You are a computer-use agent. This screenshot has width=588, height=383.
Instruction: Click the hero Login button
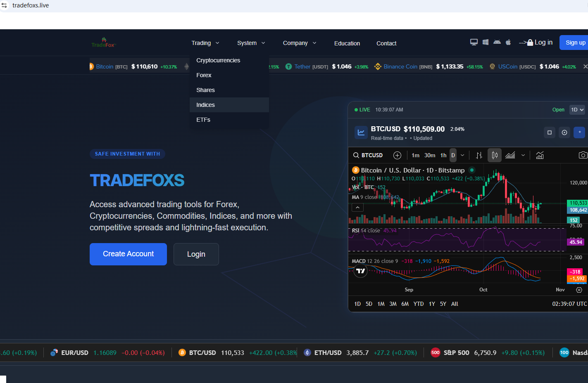pyautogui.click(x=196, y=254)
